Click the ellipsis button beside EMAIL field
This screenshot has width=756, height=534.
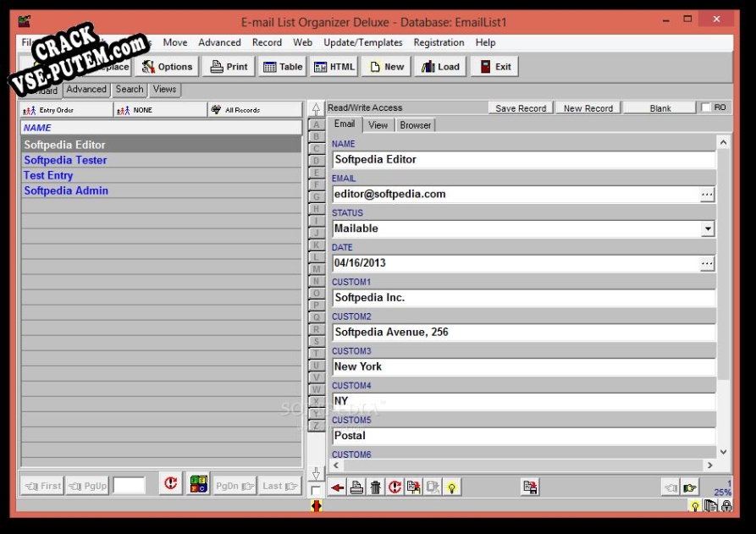pos(707,195)
